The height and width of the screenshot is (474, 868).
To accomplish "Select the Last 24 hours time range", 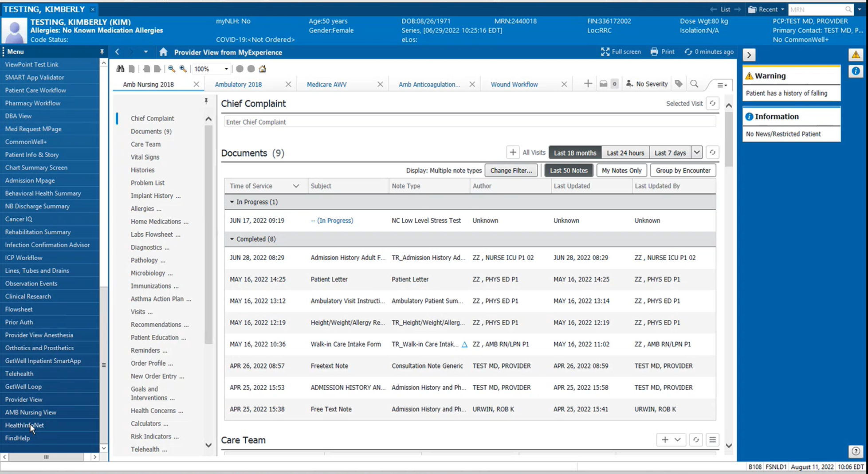I will click(x=625, y=153).
